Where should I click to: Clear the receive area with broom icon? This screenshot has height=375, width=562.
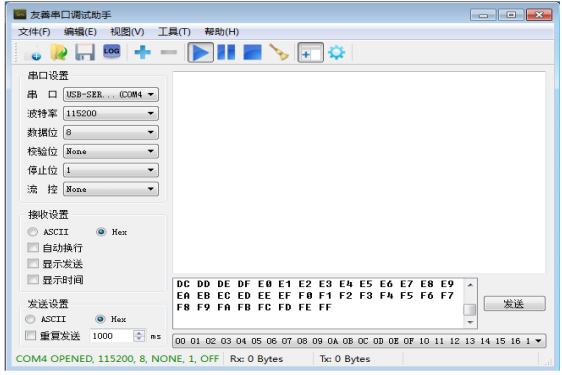click(x=279, y=52)
